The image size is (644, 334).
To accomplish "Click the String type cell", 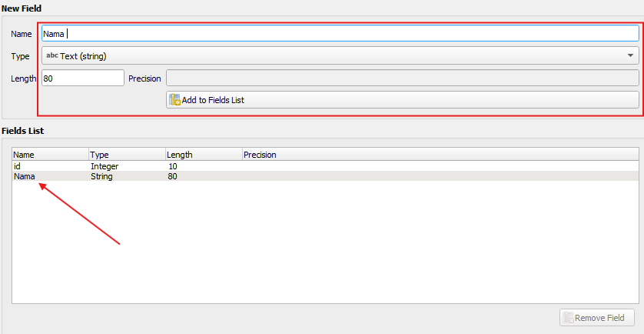I will coord(101,176).
